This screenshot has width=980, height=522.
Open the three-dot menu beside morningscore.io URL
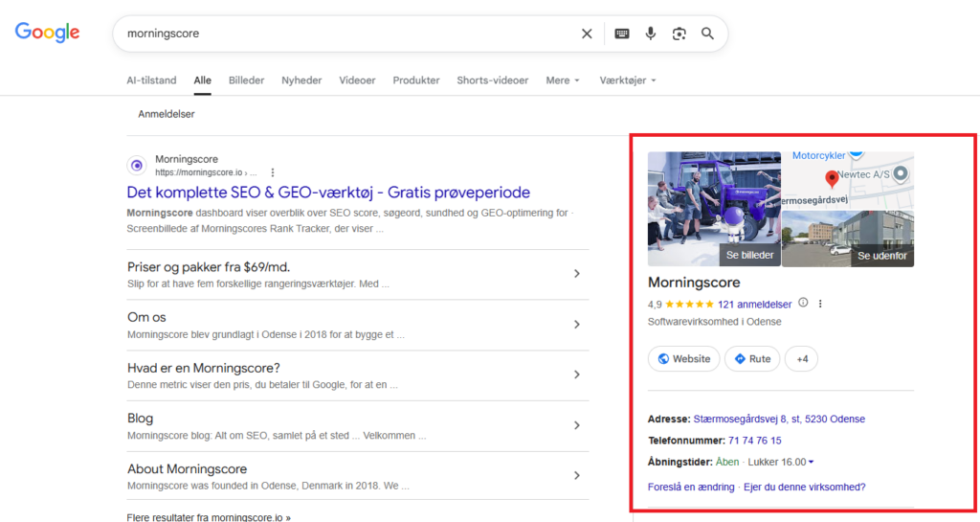pyautogui.click(x=273, y=172)
